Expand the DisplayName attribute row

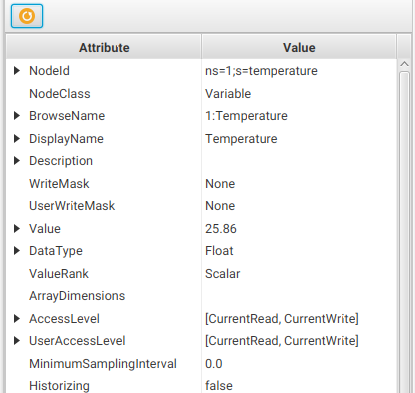click(17, 139)
